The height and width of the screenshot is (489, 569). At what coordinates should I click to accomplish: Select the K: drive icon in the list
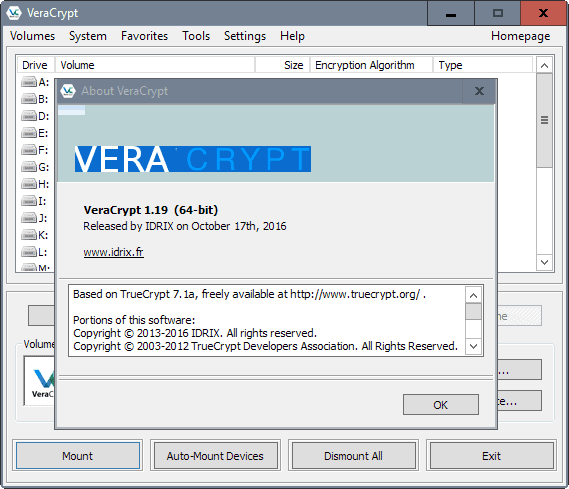tap(29, 235)
